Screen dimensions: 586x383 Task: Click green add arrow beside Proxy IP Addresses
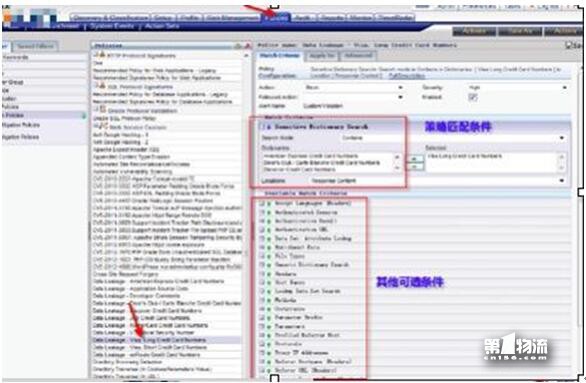[269, 353]
